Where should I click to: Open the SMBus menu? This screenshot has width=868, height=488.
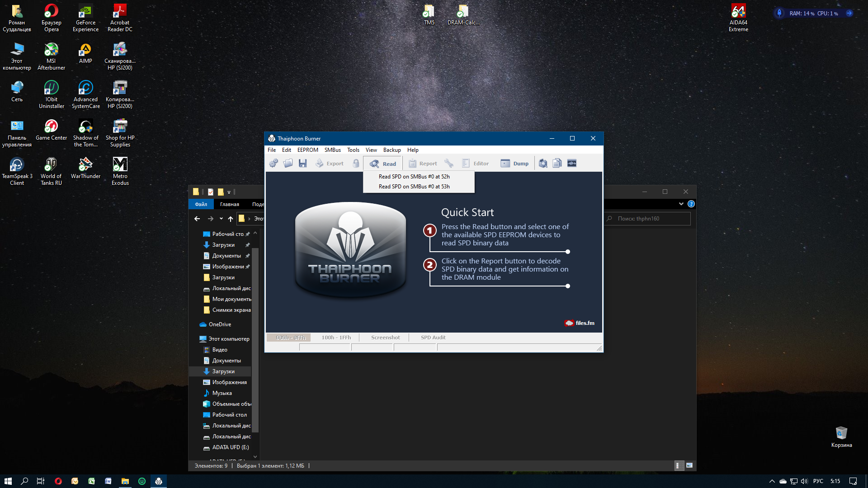click(x=332, y=150)
